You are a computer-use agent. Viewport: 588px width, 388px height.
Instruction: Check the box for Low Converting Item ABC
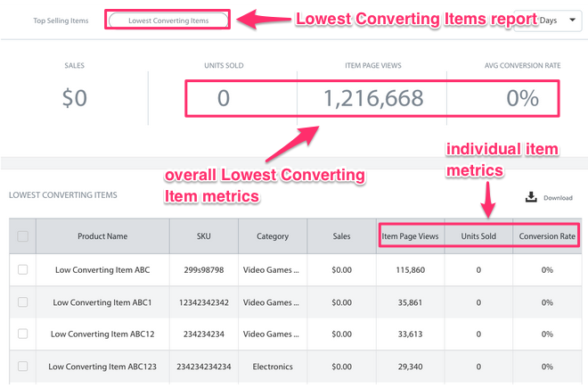pyautogui.click(x=23, y=269)
